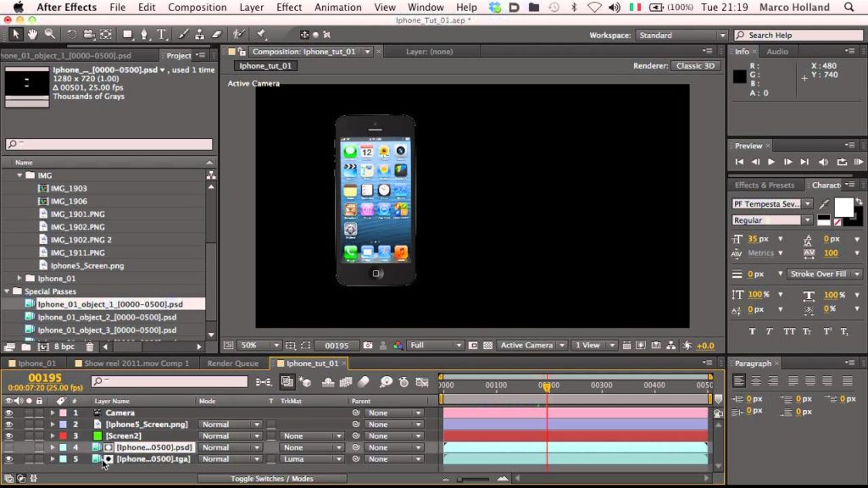Click the snapshot camera icon in viewer

pos(367,346)
